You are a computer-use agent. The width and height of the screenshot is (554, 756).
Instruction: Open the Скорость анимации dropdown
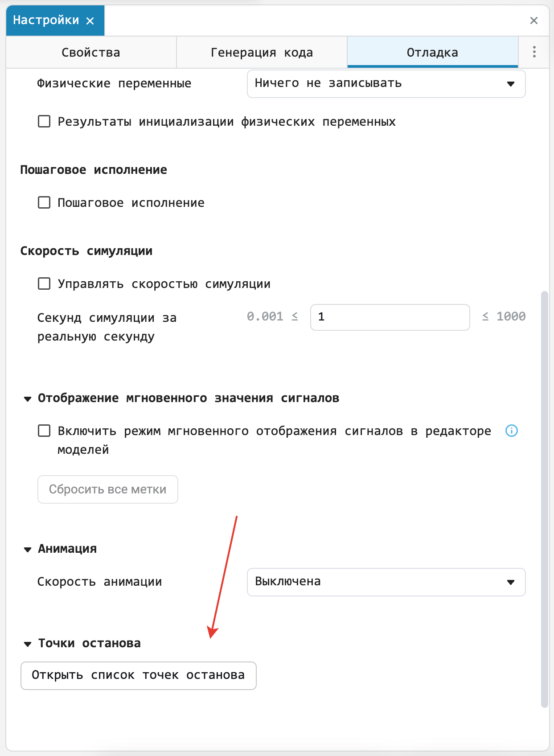pos(386,582)
